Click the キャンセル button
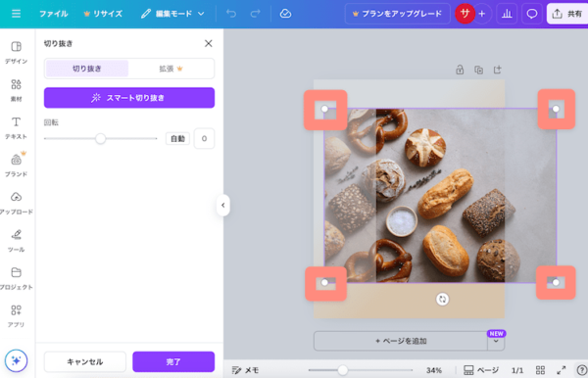This screenshot has height=378, width=588. click(85, 362)
